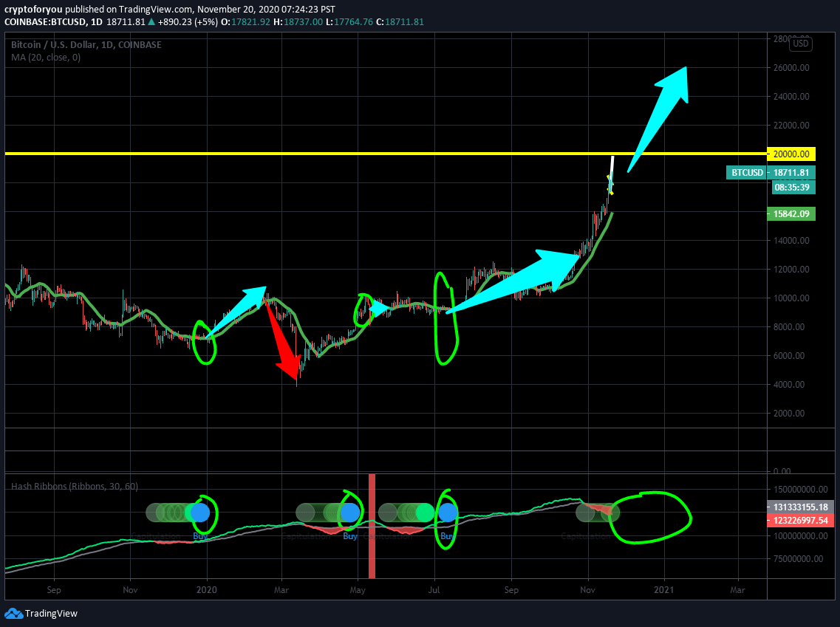
Task: Click the C:18711.81 close value
Action: tap(400, 22)
